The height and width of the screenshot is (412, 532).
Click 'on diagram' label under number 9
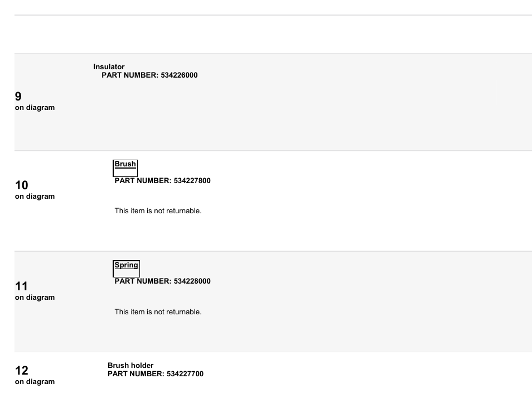35,108
